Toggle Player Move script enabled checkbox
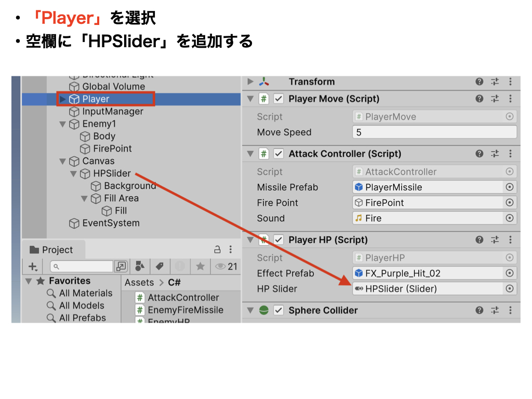Viewport: 532px width, 399px height. coord(278,99)
